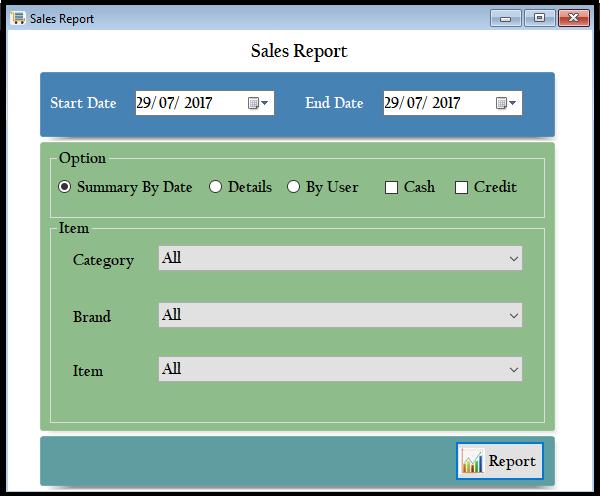Viewport: 600px width, 496px height.
Task: Enable the Cash checkbox
Action: coord(392,187)
